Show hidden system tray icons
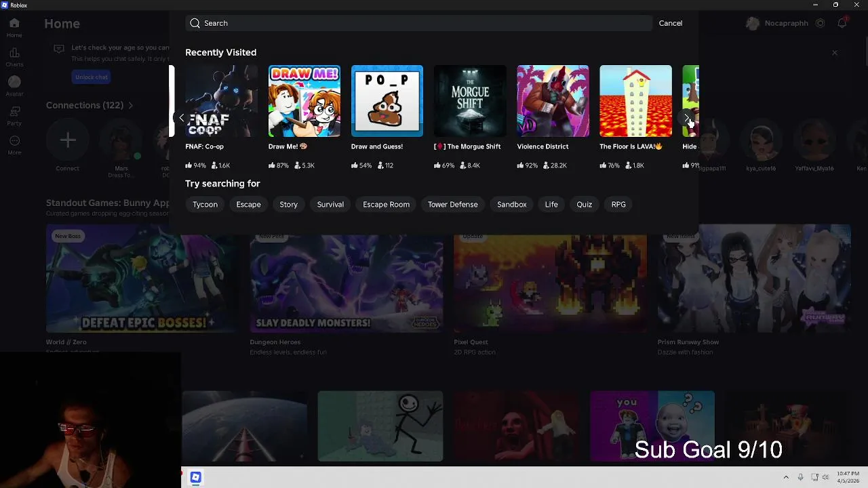Viewport: 868px width, 488px height. pos(786,477)
